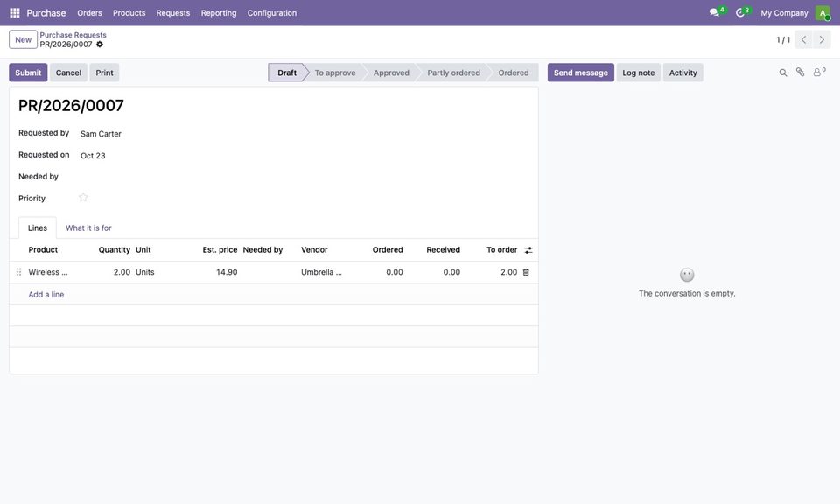Select the Lines tab

(38, 227)
